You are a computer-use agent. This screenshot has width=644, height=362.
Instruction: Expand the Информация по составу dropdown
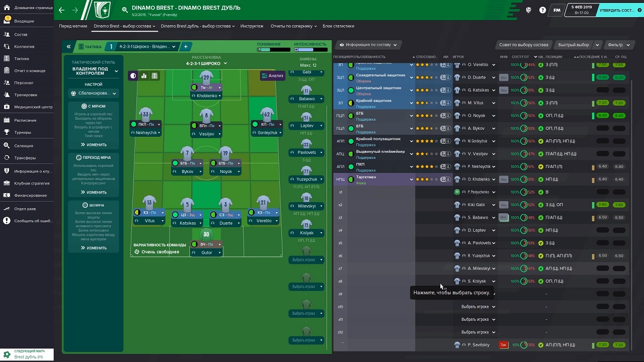[x=368, y=45]
